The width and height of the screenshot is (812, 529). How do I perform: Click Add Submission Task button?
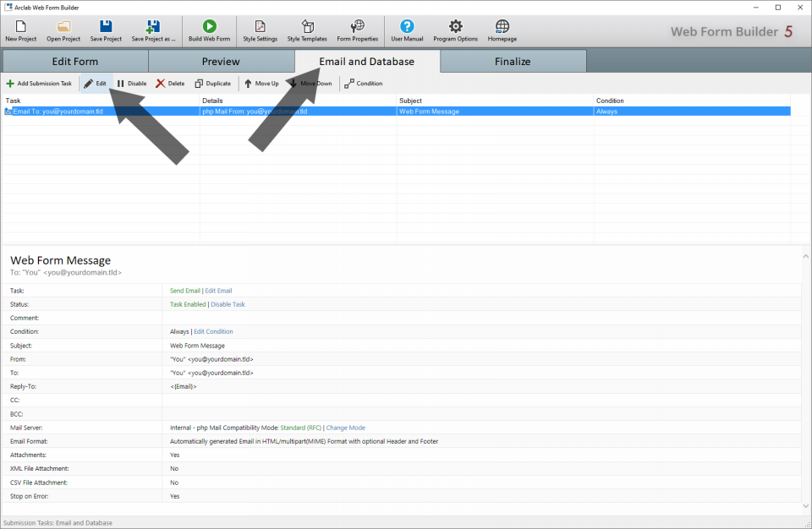(x=39, y=84)
